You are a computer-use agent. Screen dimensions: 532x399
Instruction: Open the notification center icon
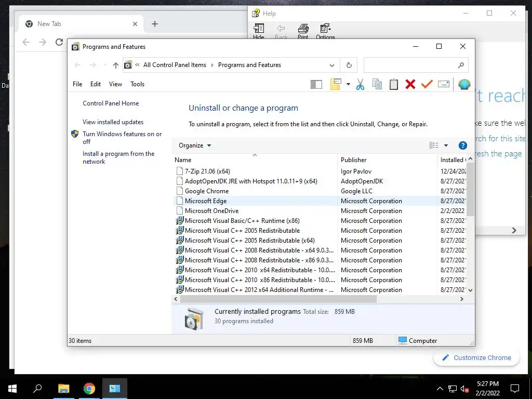coord(515,389)
